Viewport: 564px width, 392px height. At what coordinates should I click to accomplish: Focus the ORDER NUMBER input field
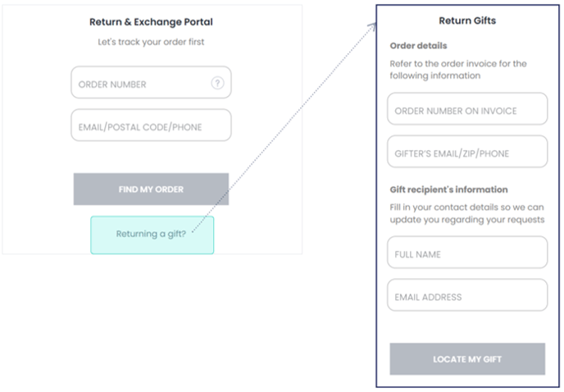[x=151, y=82]
